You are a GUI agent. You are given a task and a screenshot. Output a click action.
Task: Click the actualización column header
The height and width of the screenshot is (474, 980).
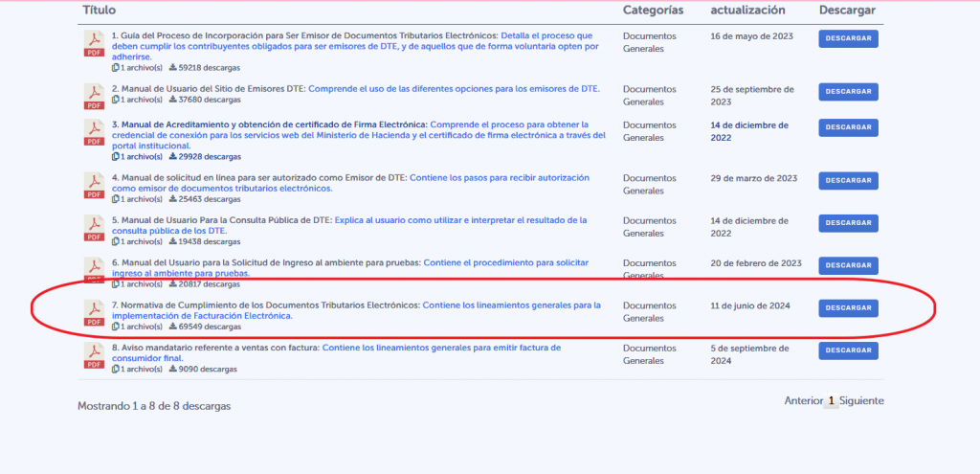(x=747, y=10)
